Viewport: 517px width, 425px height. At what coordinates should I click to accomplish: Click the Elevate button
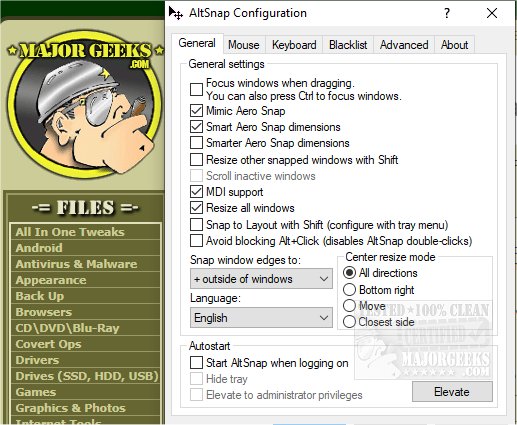point(452,392)
